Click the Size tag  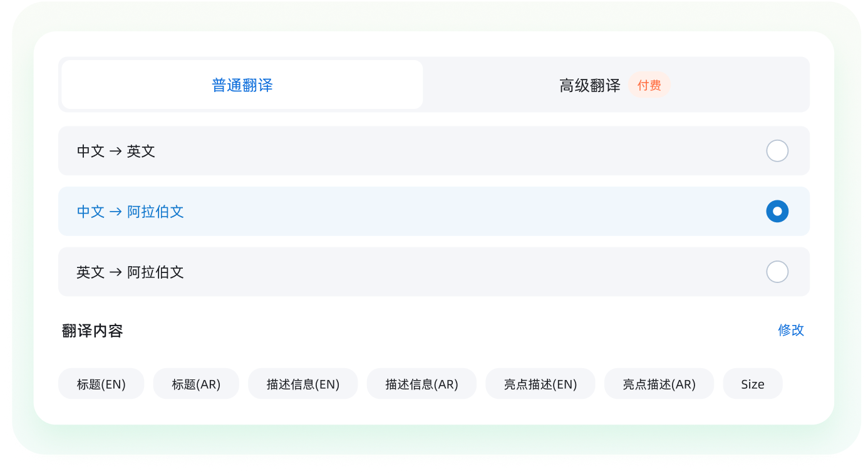tap(753, 384)
